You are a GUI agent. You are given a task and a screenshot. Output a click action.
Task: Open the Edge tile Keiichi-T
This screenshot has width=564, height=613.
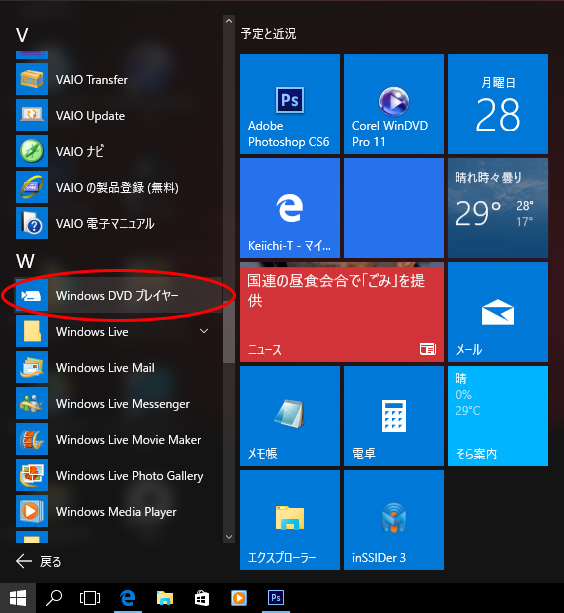(x=290, y=208)
